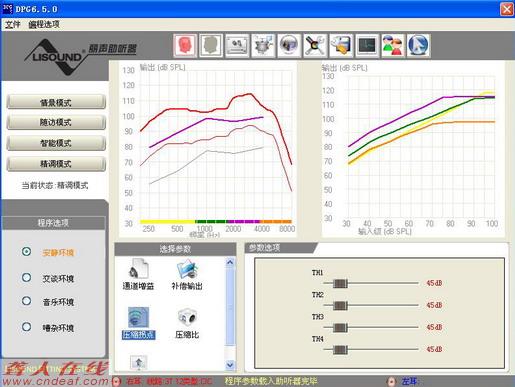The height and width of the screenshot is (387, 515).
Task: Click parameter list scroll down arrow
Action: pos(230,365)
